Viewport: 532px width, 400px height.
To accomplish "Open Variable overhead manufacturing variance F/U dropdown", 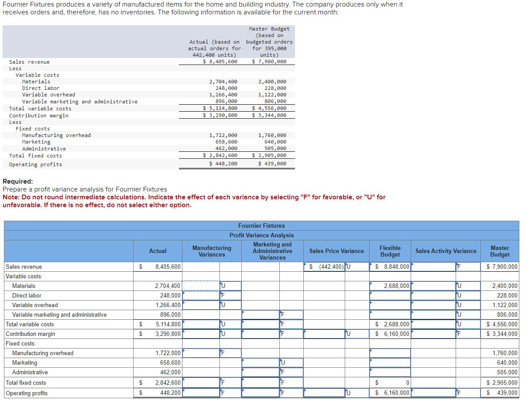I will [230, 305].
